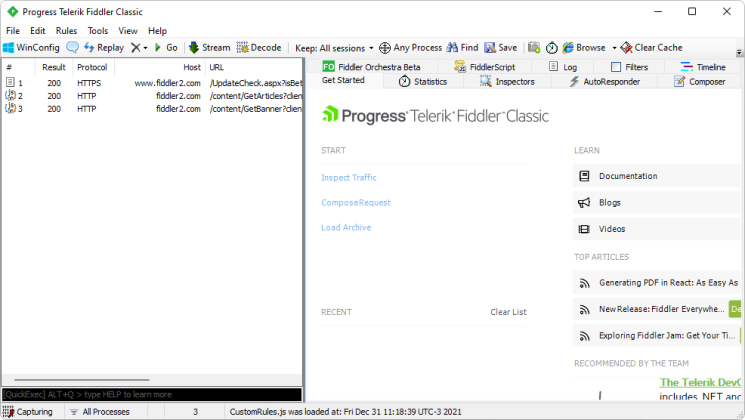Click the Inspect Traffic link
Image resolution: width=745 pixels, height=420 pixels.
(349, 177)
